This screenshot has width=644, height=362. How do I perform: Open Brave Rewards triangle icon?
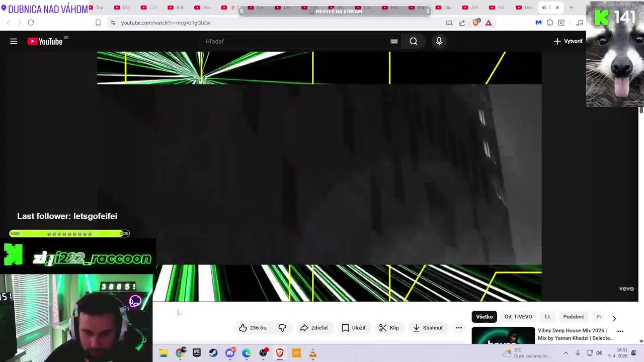click(x=489, y=23)
